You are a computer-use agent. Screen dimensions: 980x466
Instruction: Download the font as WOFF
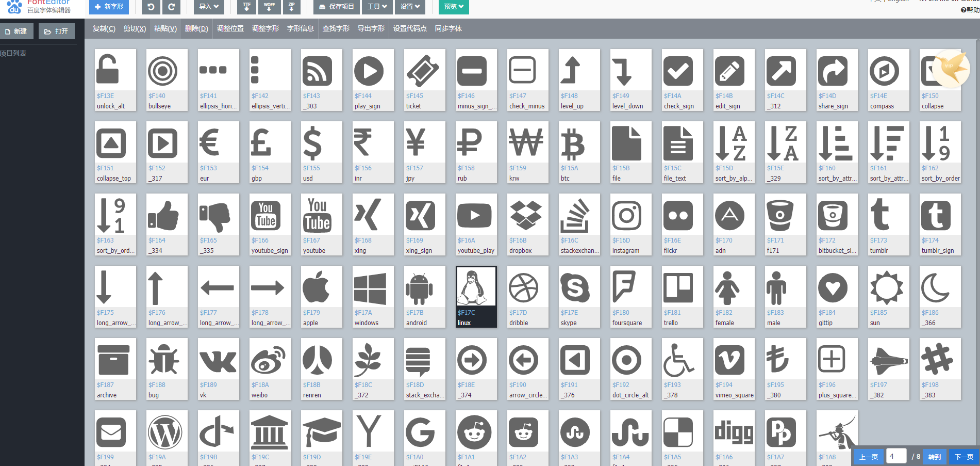coord(269,7)
